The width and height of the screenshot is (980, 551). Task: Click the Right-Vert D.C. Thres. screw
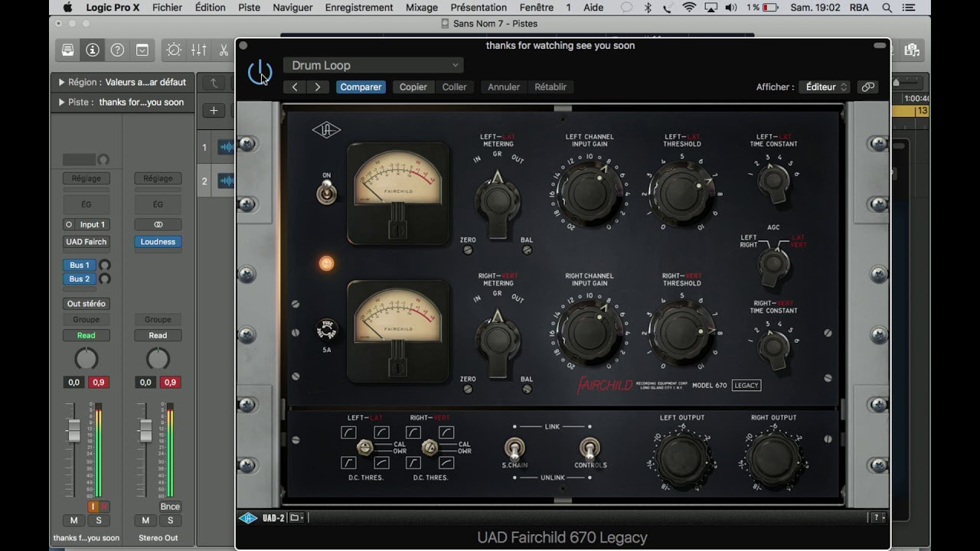(x=430, y=448)
